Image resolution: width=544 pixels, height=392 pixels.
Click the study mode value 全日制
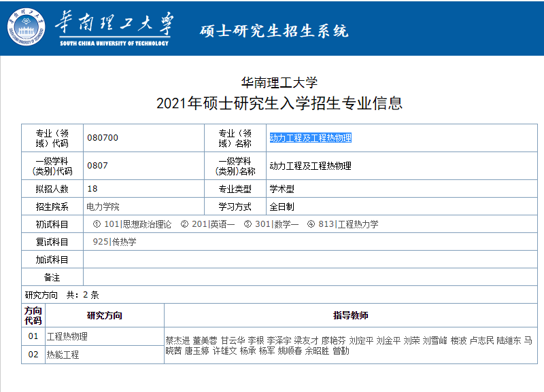(282, 207)
